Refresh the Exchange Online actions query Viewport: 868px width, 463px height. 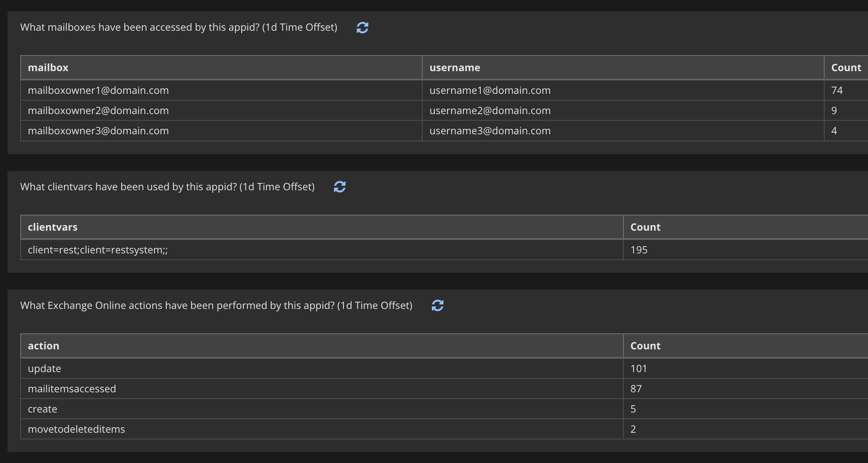tap(437, 306)
